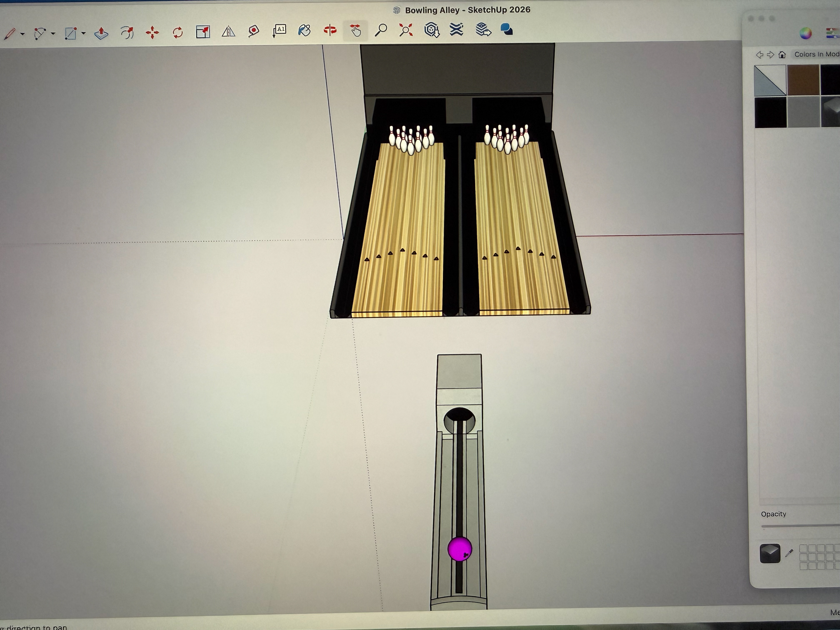Image resolution: width=840 pixels, height=630 pixels.
Task: Select the Move tool
Action: click(x=152, y=32)
